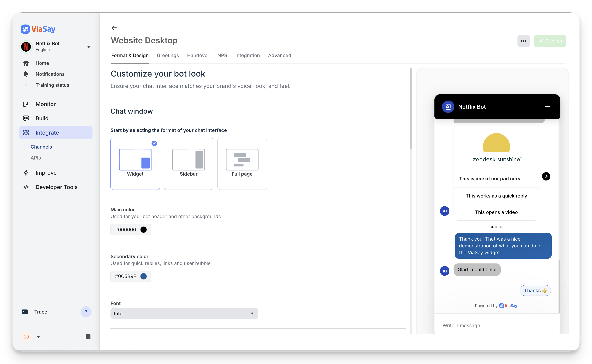This screenshot has width=592, height=364.
Task: Select the Sidebar chat format
Action: (189, 163)
